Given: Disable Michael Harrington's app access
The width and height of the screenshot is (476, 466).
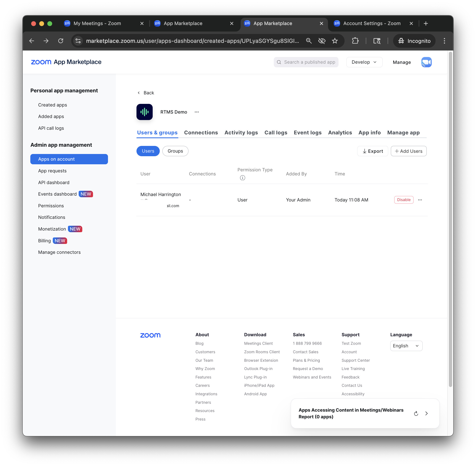Looking at the screenshot, I should point(404,200).
